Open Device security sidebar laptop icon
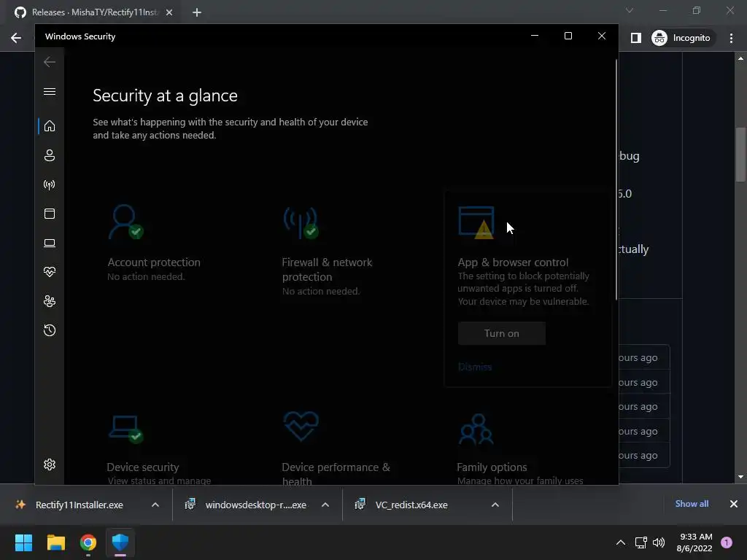Viewport: 747px width, 560px height. [x=50, y=243]
